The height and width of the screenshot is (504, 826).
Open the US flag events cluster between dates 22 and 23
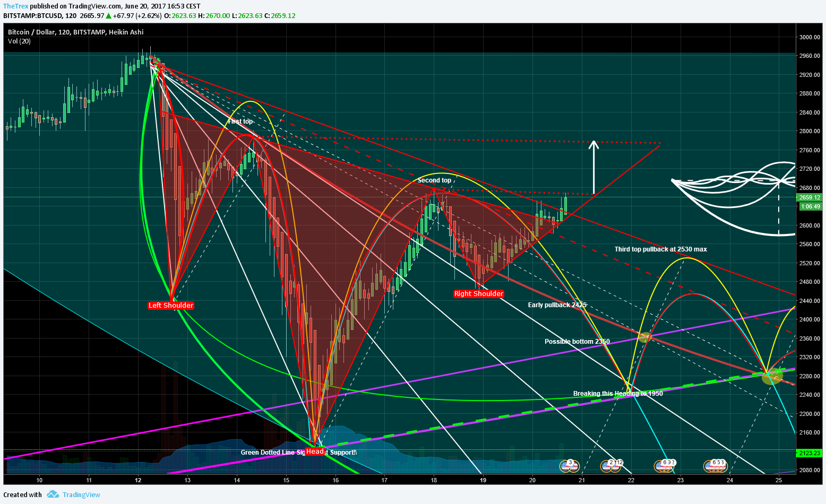click(x=665, y=466)
